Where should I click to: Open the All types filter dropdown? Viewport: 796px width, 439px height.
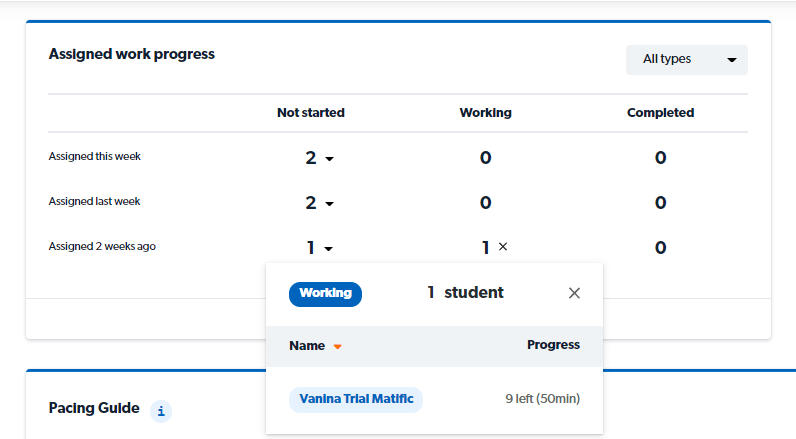pos(686,60)
